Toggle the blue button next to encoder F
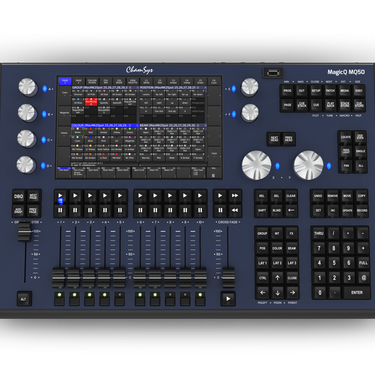375x375 pixels. pos(234,114)
